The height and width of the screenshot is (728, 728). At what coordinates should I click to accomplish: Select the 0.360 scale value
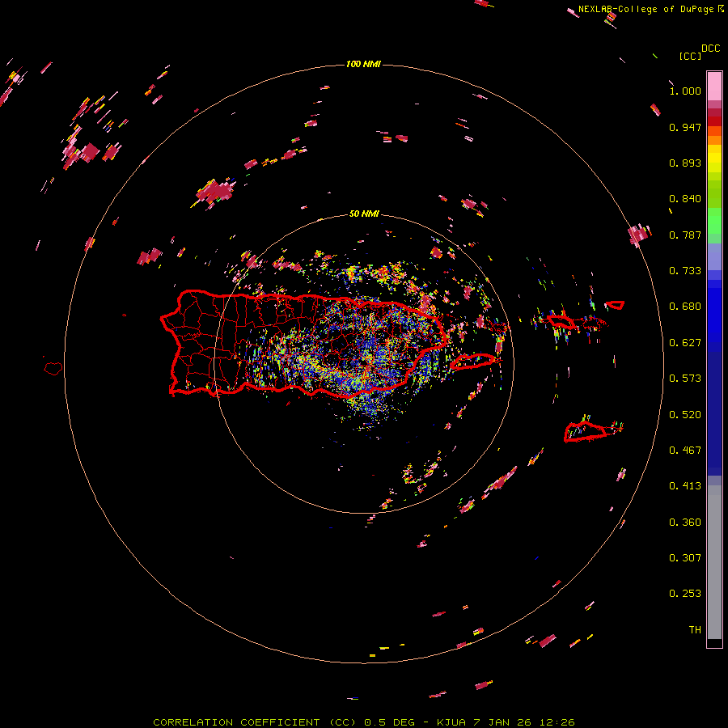(x=685, y=523)
